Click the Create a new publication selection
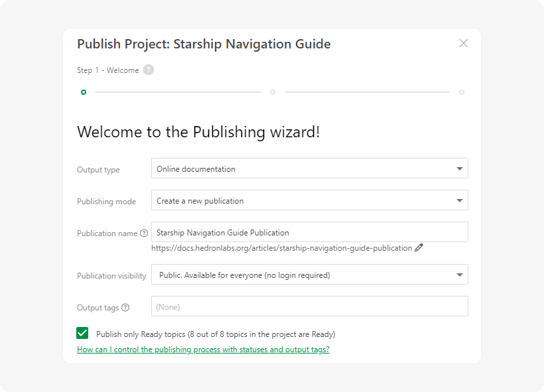 pyautogui.click(x=265, y=200)
